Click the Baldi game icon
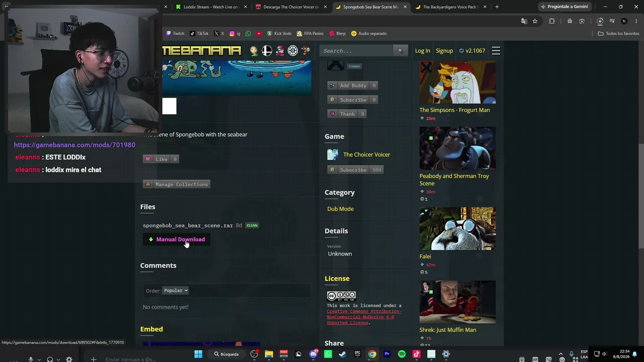644x362 pixels. (254, 51)
